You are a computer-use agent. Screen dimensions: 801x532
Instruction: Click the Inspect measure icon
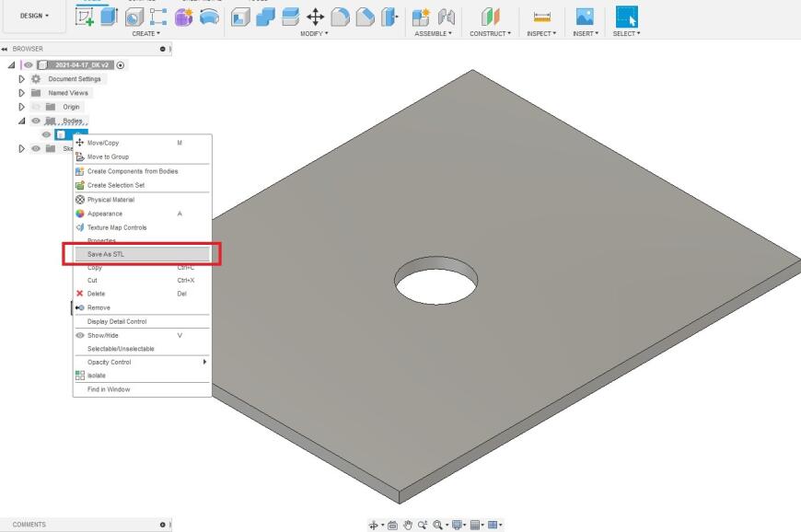[542, 17]
